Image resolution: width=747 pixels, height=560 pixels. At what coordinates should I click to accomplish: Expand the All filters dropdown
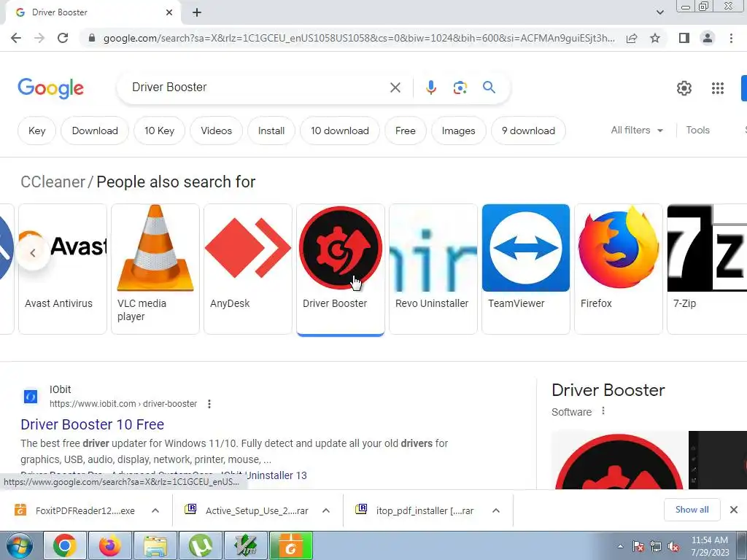(637, 130)
